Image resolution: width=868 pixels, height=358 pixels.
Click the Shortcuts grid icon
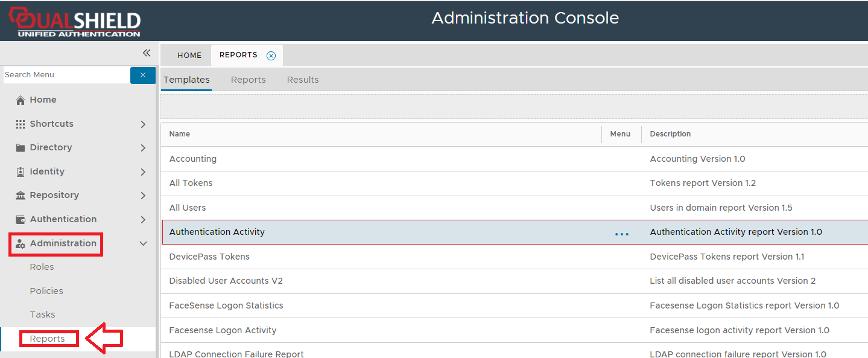tap(21, 124)
